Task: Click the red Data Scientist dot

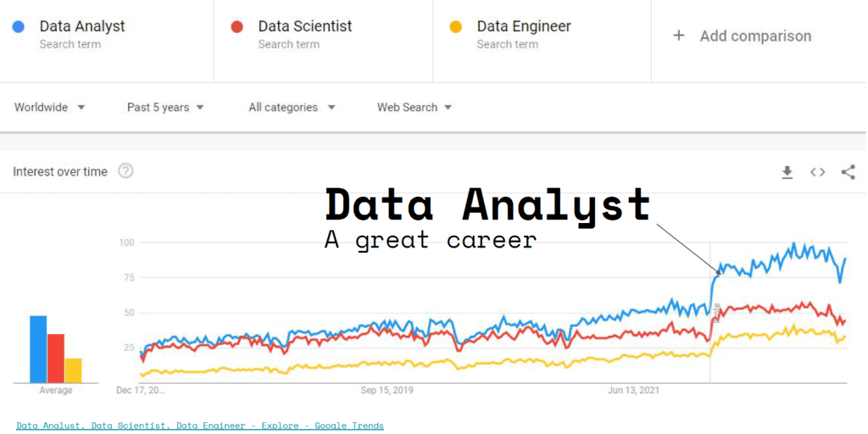Action: tap(237, 27)
